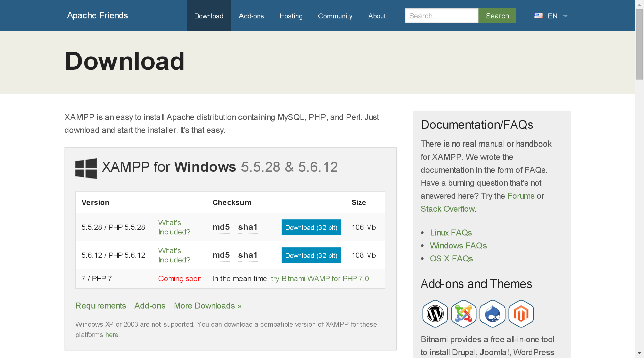
Task: Open the More Downloads » link
Action: point(208,306)
